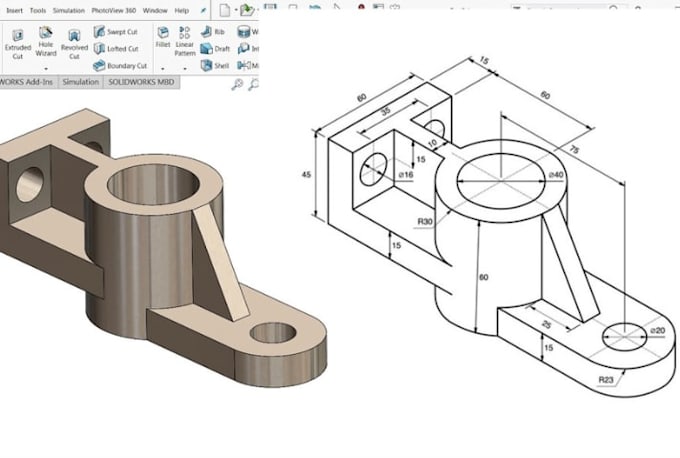Click the ø16 hole dimension label
This screenshot has width=680, height=458.
pos(406,175)
